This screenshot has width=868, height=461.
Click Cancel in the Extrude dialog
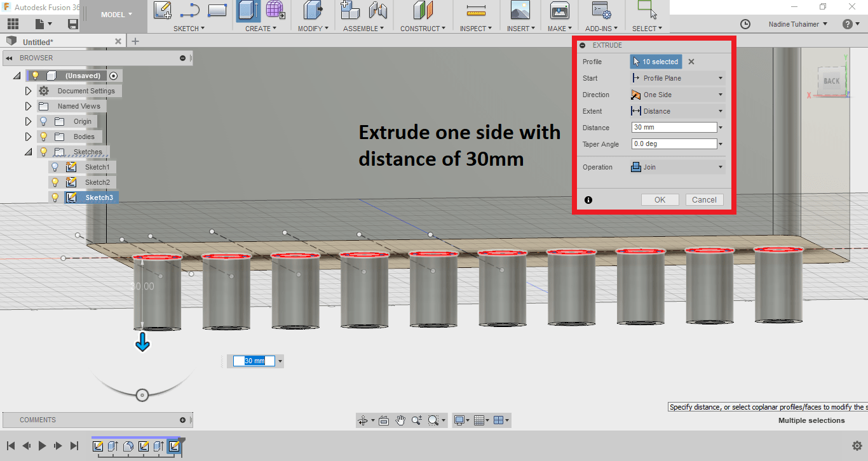(704, 199)
